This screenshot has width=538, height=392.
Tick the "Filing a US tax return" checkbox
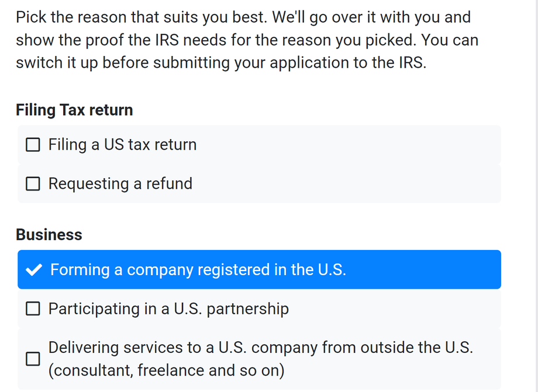pyautogui.click(x=33, y=145)
